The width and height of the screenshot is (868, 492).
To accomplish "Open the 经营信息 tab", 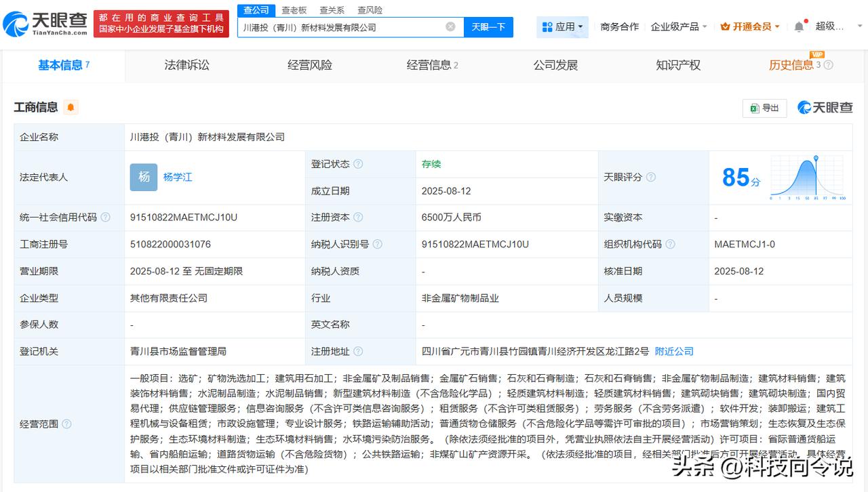I will pyautogui.click(x=433, y=65).
